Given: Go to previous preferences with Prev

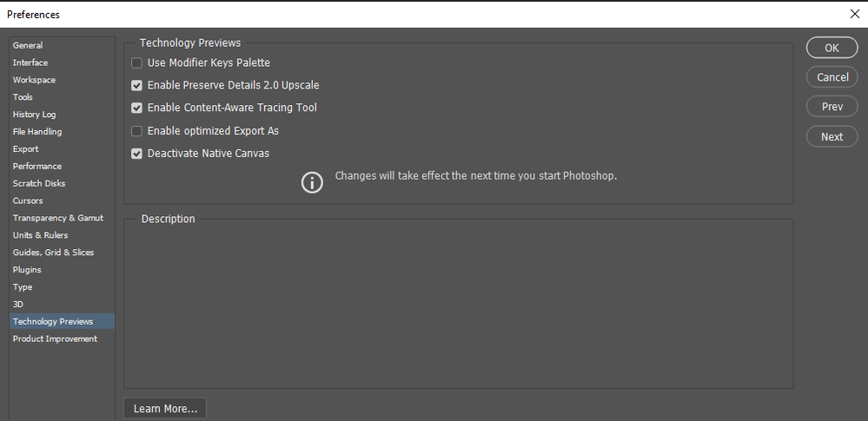Looking at the screenshot, I should (x=832, y=107).
